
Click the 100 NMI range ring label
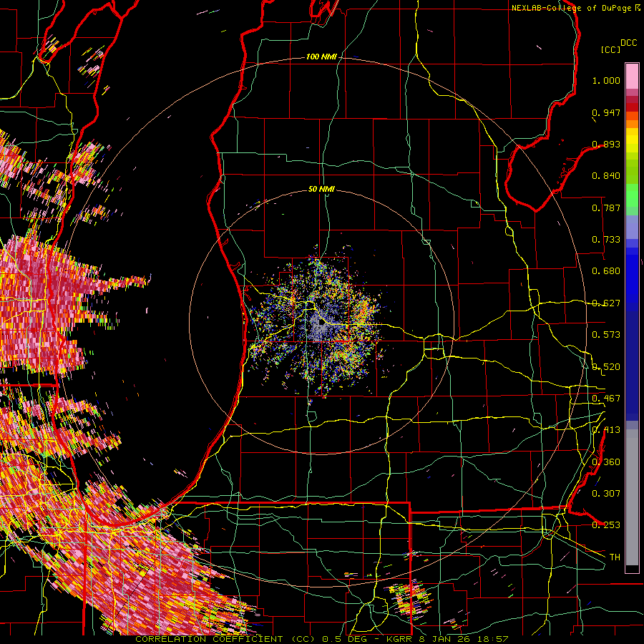point(321,57)
